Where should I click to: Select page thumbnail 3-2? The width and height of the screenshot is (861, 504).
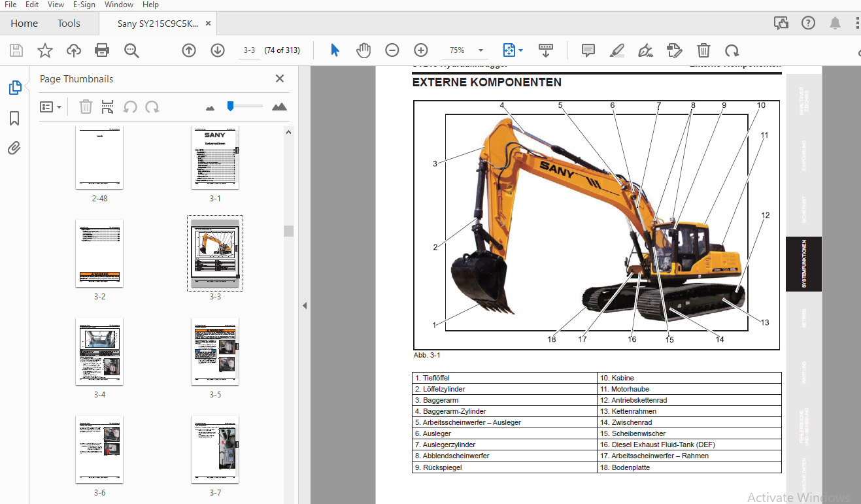click(x=99, y=253)
